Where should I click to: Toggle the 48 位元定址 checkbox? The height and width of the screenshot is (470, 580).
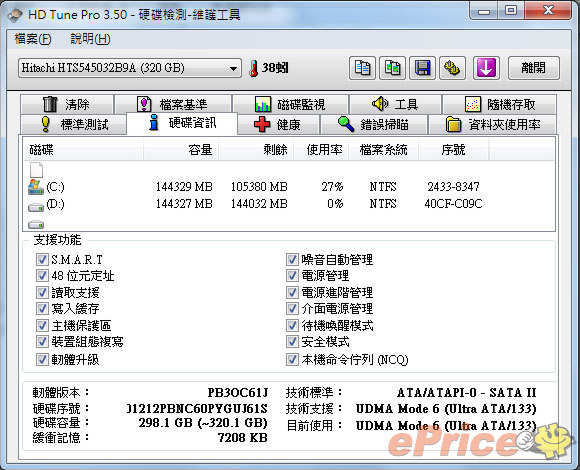[42, 275]
